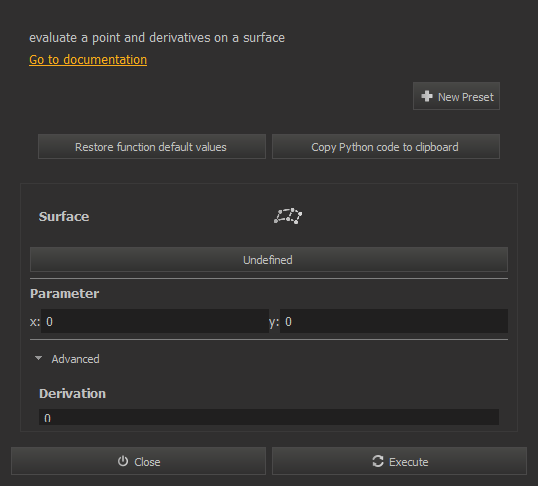Click the Parameter section heading
The height and width of the screenshot is (486, 538).
pos(65,293)
